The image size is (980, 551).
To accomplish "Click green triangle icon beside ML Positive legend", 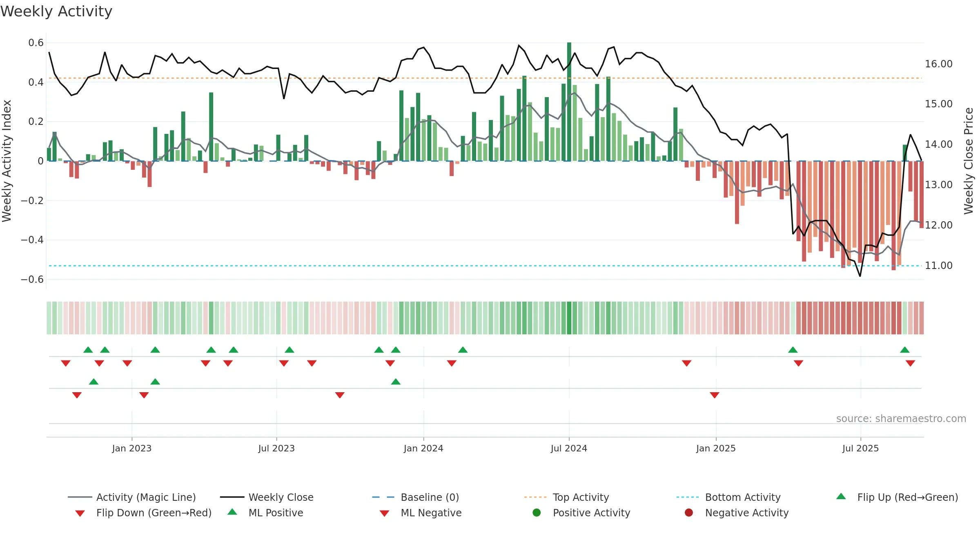I will click(232, 512).
